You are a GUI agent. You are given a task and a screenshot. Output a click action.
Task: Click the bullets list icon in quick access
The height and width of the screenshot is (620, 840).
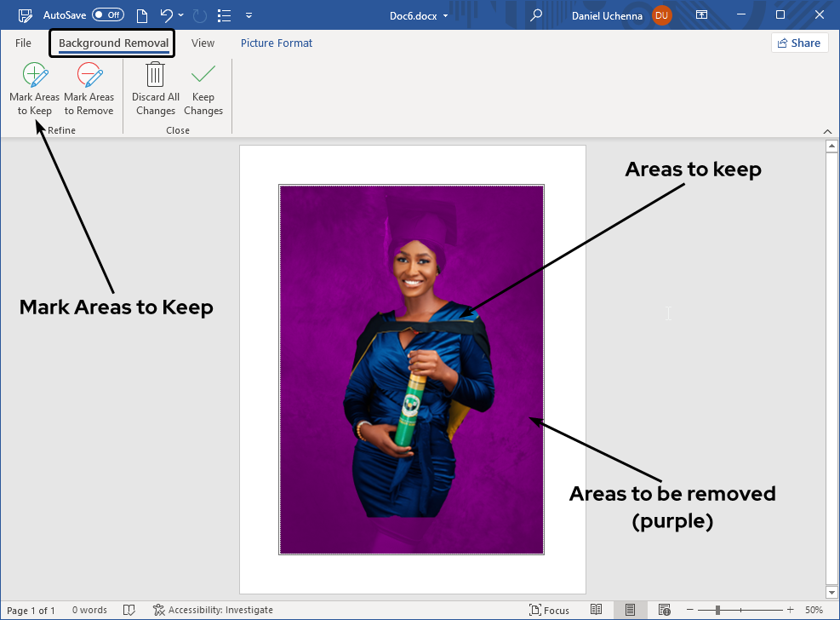coord(224,14)
